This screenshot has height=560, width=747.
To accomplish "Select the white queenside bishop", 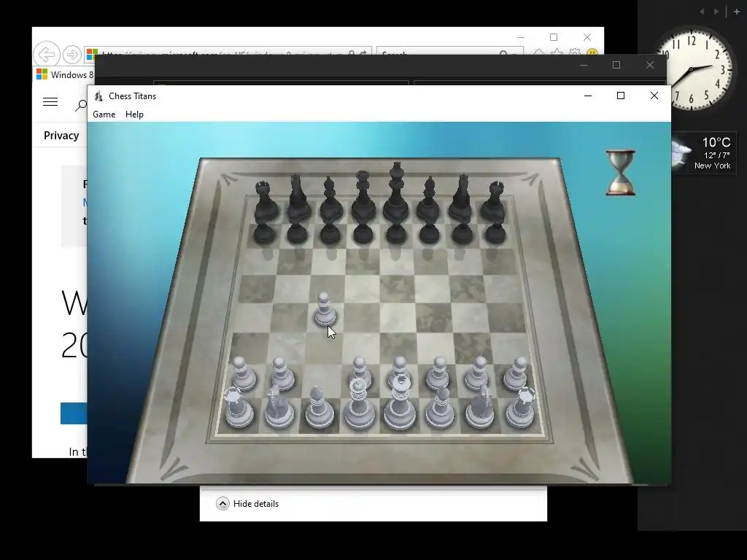I will point(318,408).
